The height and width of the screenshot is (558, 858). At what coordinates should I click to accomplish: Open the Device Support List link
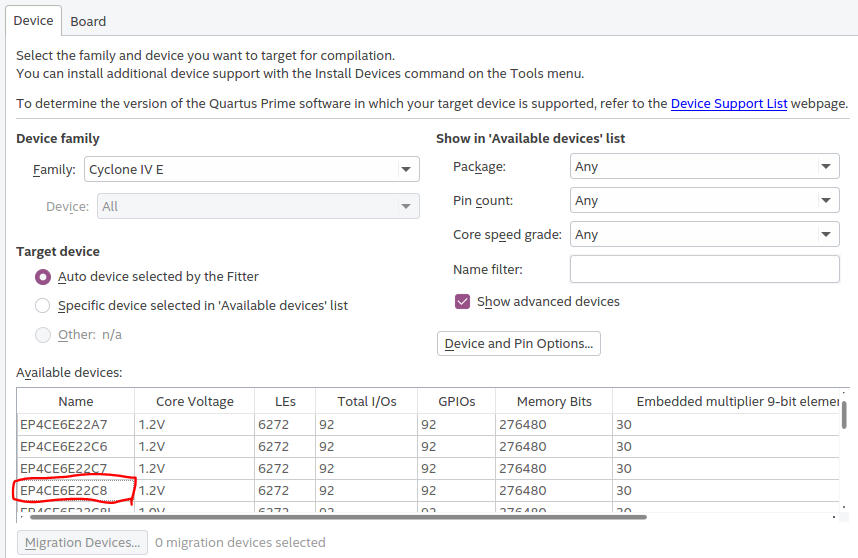pos(729,103)
